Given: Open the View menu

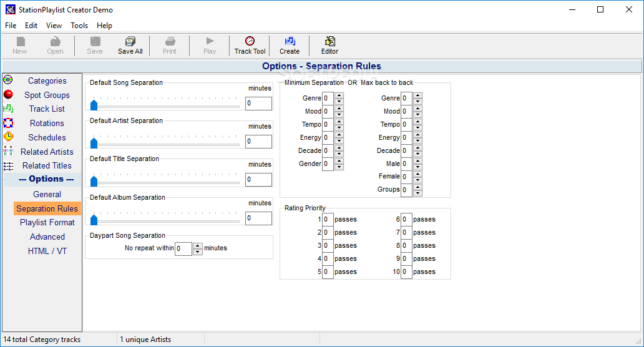Looking at the screenshot, I should (54, 26).
